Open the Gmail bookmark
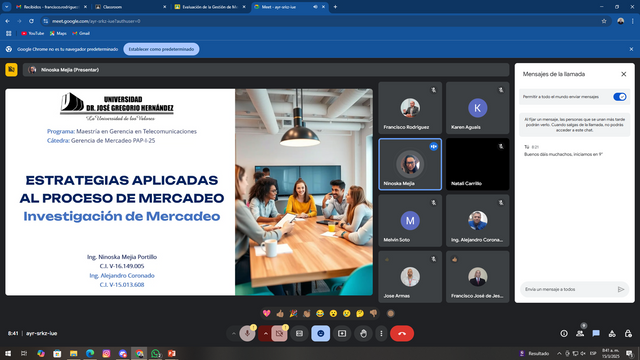 [81, 33]
